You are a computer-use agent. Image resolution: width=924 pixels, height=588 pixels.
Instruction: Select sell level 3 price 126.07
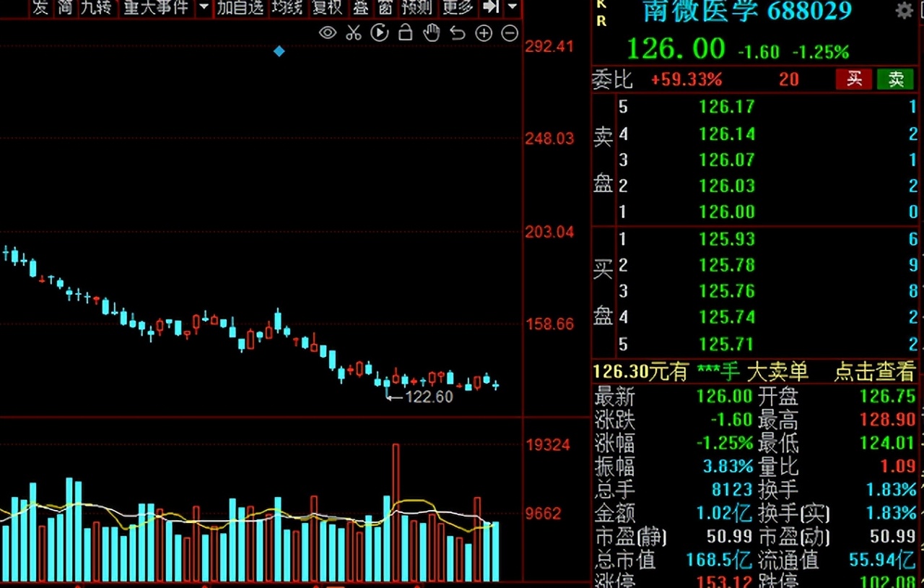click(x=726, y=160)
